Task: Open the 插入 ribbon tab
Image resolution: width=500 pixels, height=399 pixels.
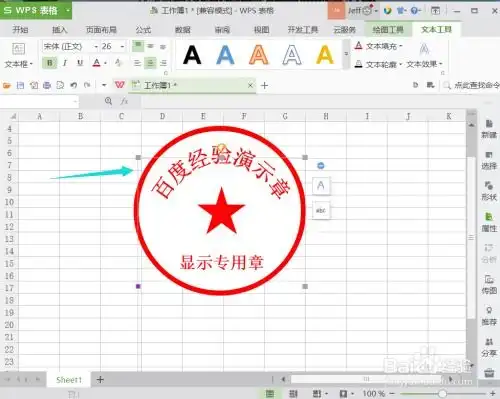Action: tap(60, 30)
